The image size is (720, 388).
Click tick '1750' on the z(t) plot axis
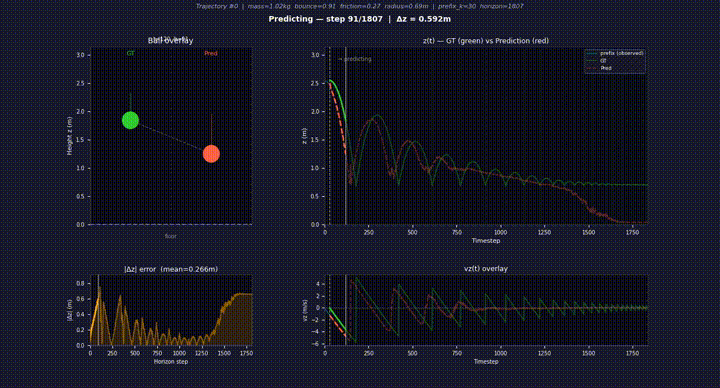pos(632,232)
